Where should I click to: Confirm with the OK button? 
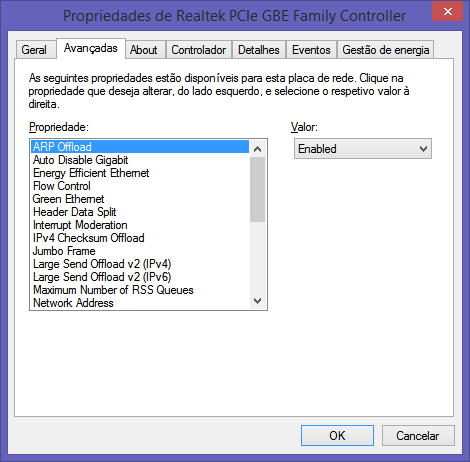(337, 435)
